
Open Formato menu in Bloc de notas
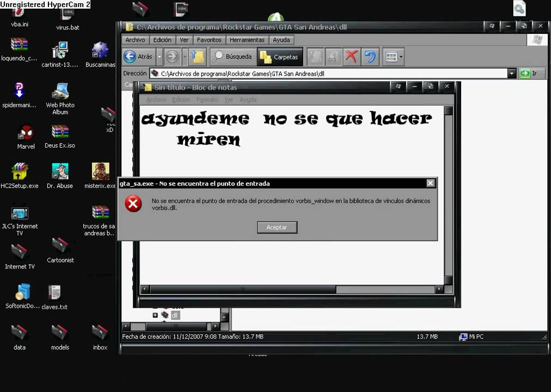tap(207, 100)
